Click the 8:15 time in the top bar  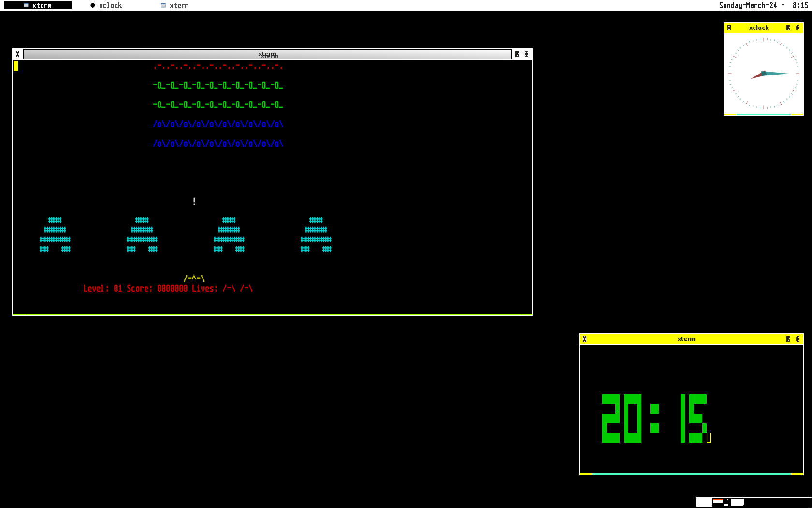click(x=800, y=5)
